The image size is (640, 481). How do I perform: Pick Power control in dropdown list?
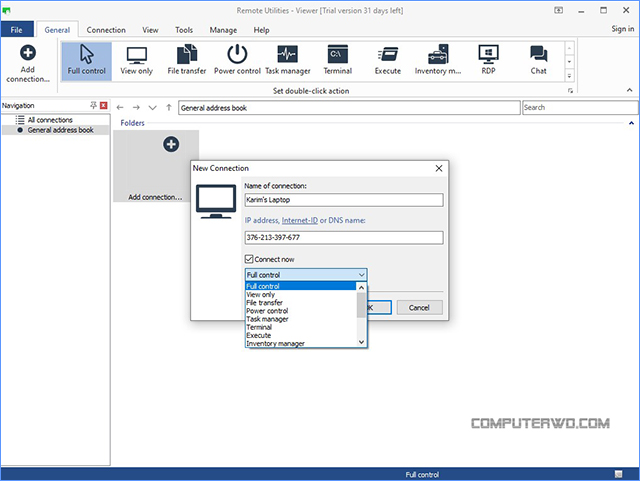(x=301, y=311)
